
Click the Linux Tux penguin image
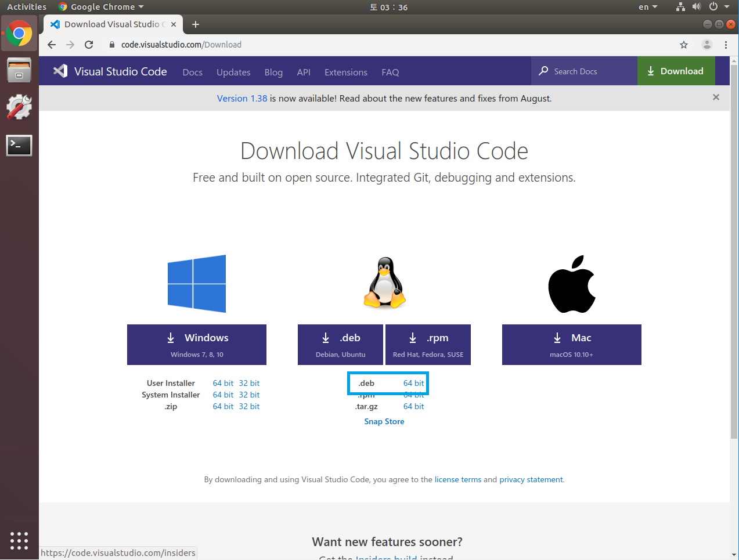pos(384,283)
